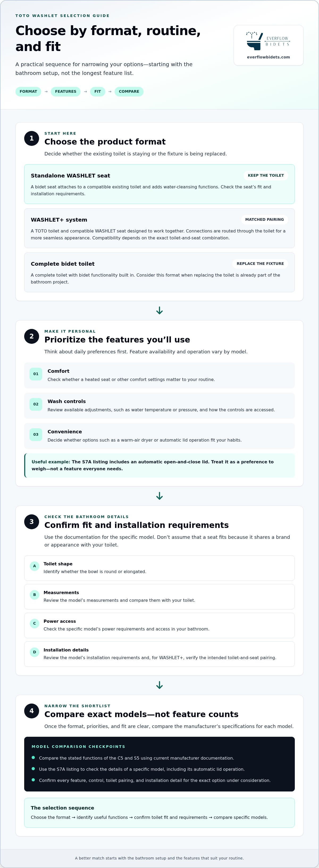This screenshot has height=868, width=319.
Task: Select the FORMAT pill
Action: pyautogui.click(x=28, y=92)
